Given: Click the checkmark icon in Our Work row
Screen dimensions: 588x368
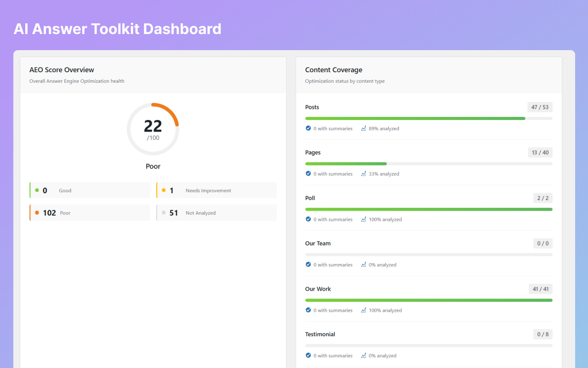Looking at the screenshot, I should (x=308, y=310).
